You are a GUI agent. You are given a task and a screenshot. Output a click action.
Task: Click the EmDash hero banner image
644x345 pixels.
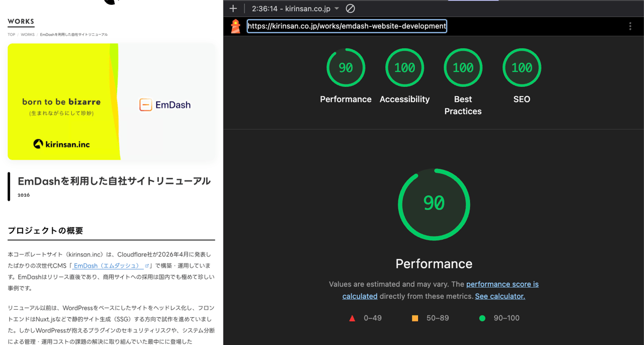112,101
